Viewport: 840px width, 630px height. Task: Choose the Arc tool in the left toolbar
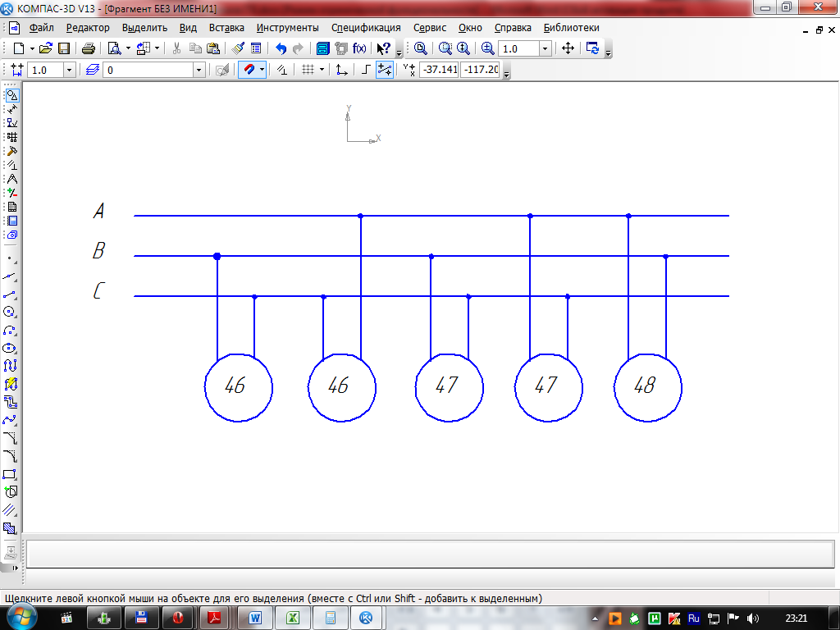[x=11, y=330]
